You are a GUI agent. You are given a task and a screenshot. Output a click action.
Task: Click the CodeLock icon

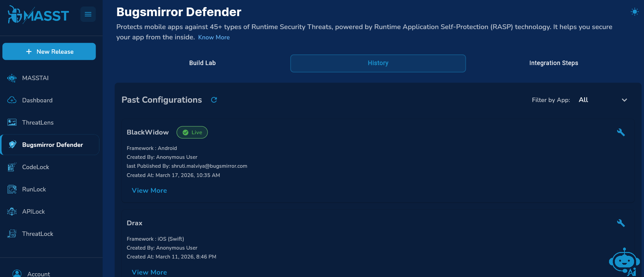(12, 167)
